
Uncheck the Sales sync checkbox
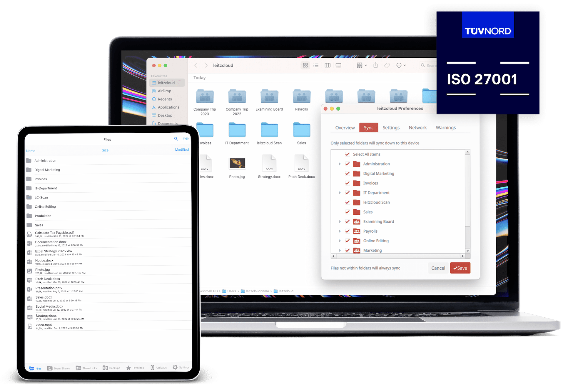(347, 212)
